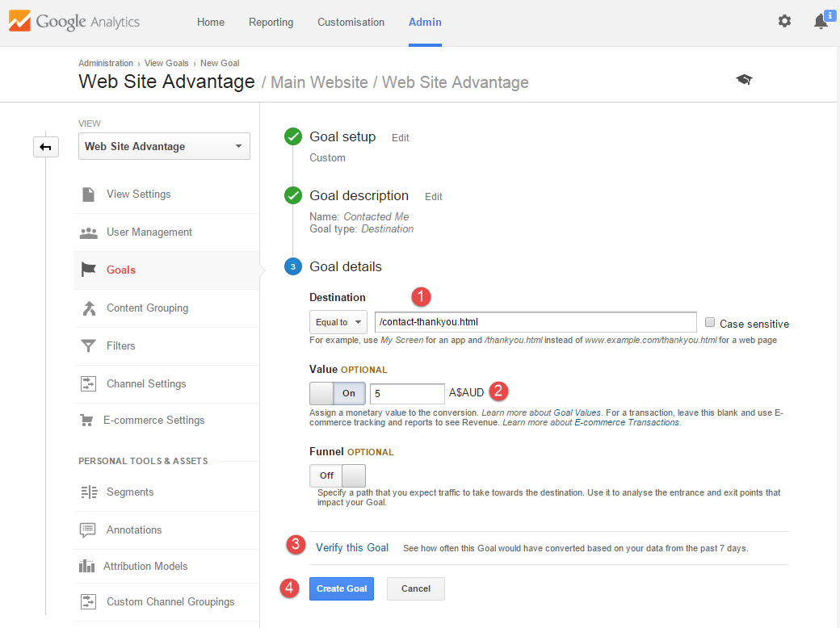
Task: Click the Goal type 'Destination' value text
Action: (x=388, y=229)
